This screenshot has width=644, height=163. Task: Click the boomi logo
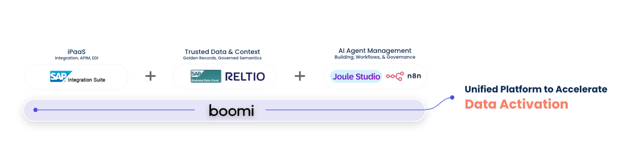[x=231, y=110]
